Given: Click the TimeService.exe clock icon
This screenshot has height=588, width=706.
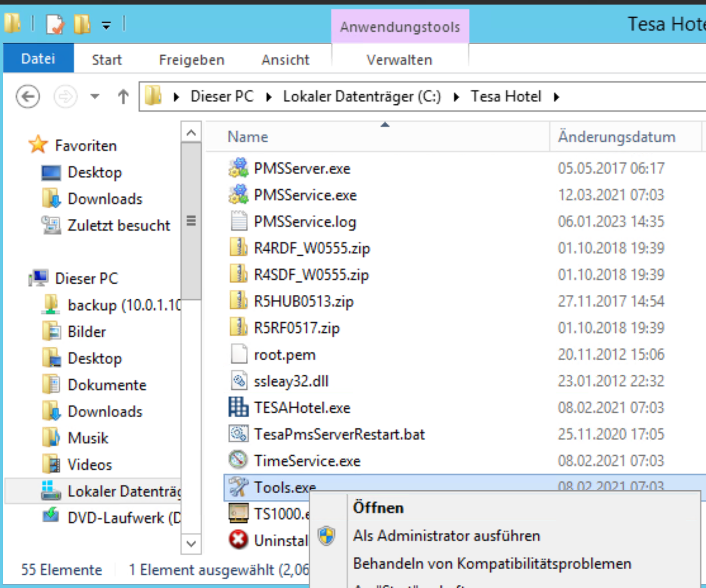Looking at the screenshot, I should (238, 460).
